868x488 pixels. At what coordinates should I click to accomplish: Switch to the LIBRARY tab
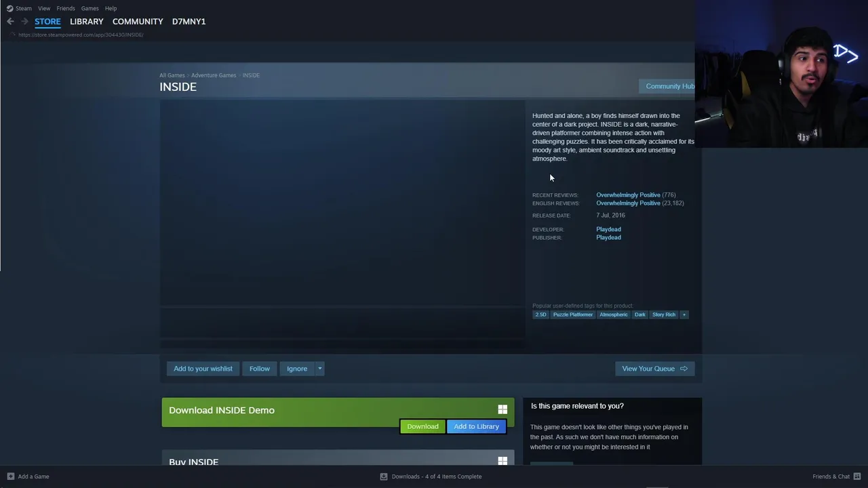coord(87,22)
